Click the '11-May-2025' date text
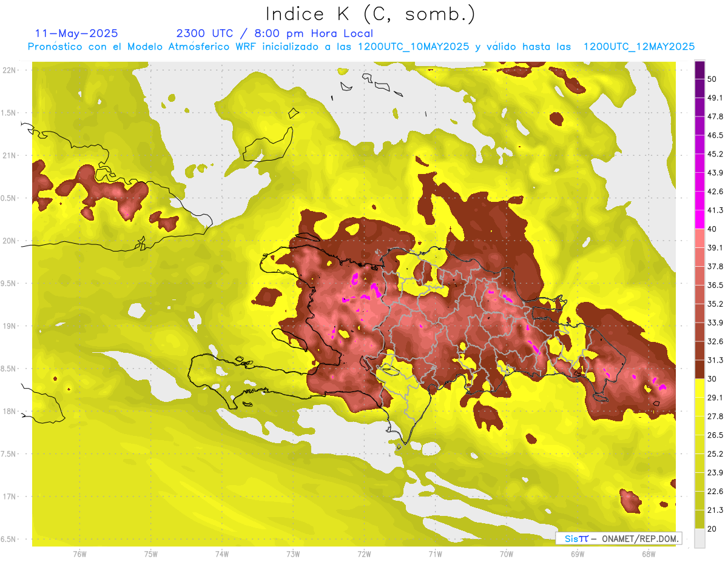 click(76, 33)
